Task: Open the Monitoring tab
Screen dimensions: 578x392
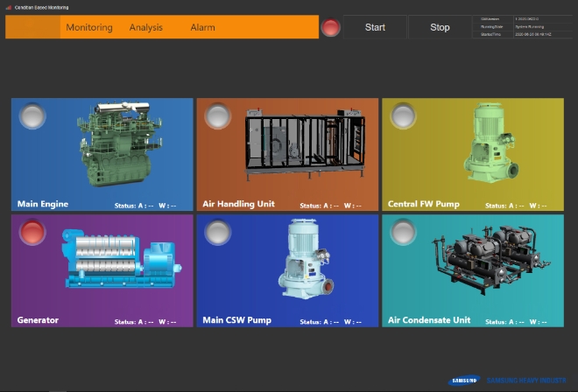Action: (89, 27)
